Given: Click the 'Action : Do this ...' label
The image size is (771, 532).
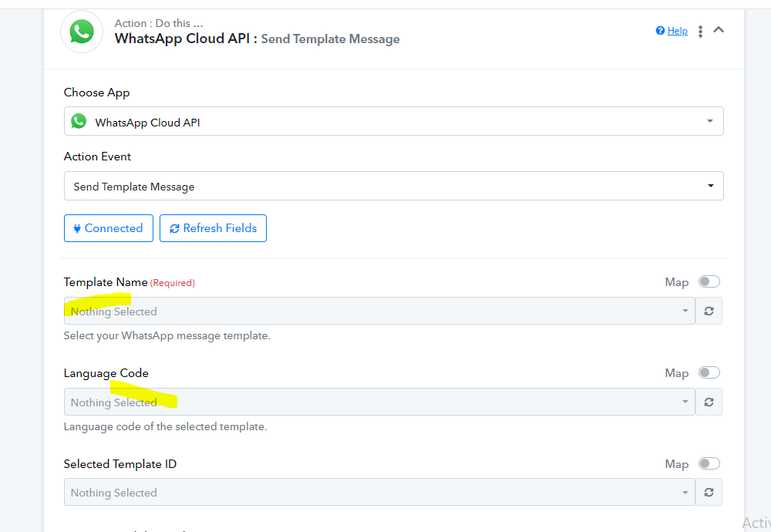Looking at the screenshot, I should 159,23.
